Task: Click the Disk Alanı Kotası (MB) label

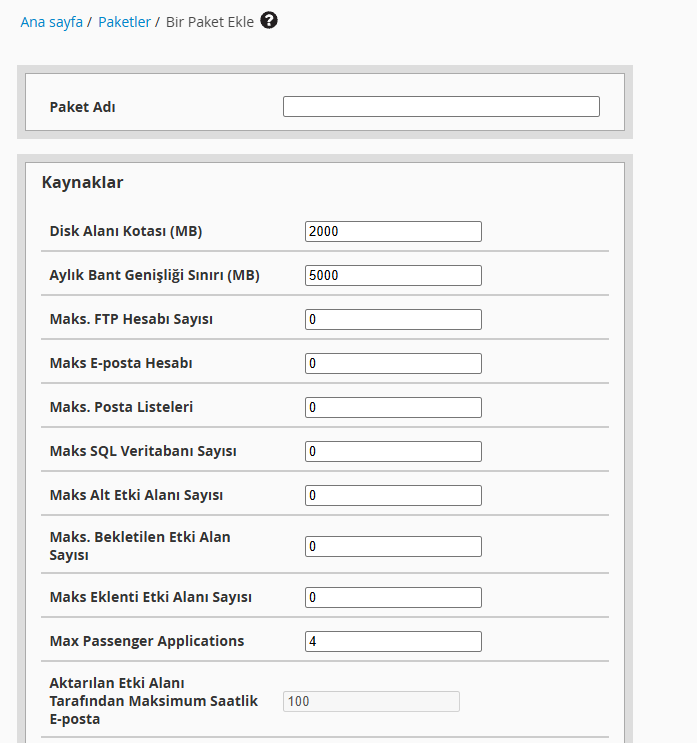Action: [x=126, y=231]
